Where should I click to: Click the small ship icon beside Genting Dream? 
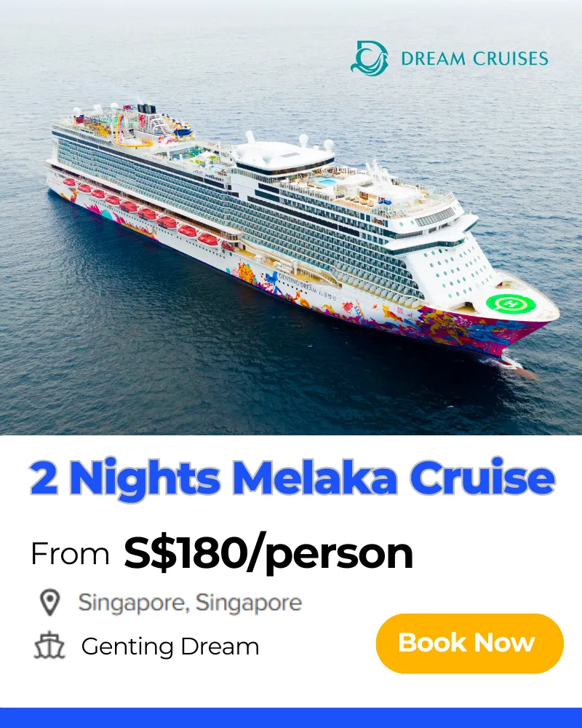click(x=49, y=645)
